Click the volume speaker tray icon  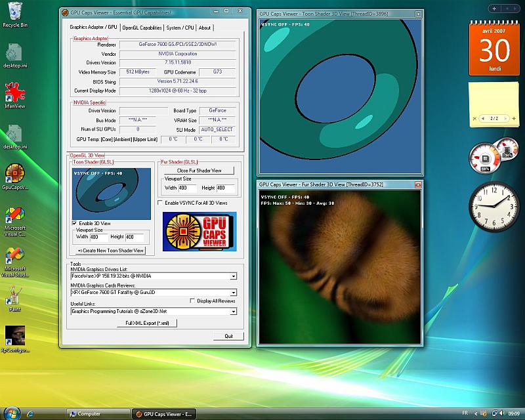(x=503, y=413)
